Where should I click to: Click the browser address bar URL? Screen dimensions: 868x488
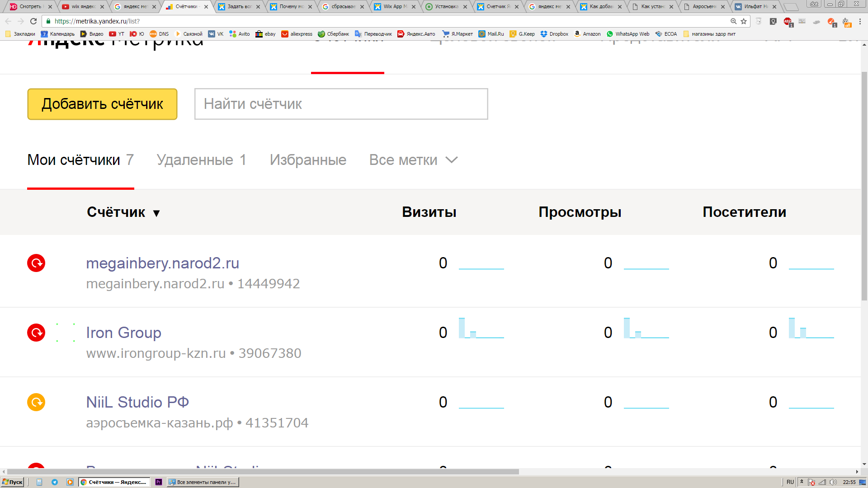click(97, 21)
